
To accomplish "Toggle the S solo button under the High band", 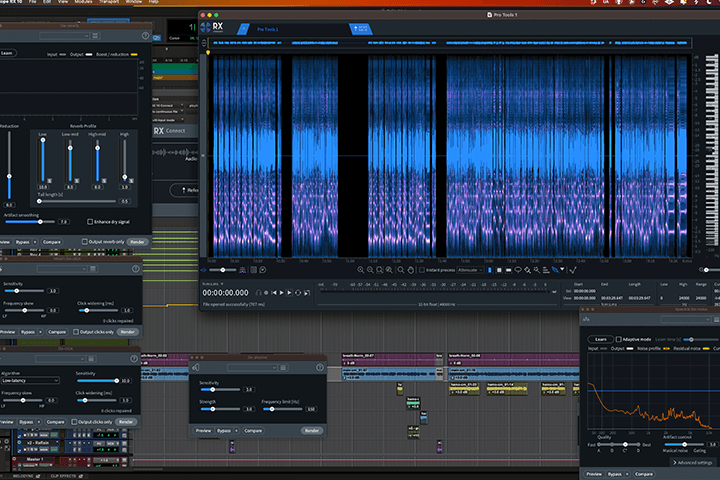I will point(131,181).
